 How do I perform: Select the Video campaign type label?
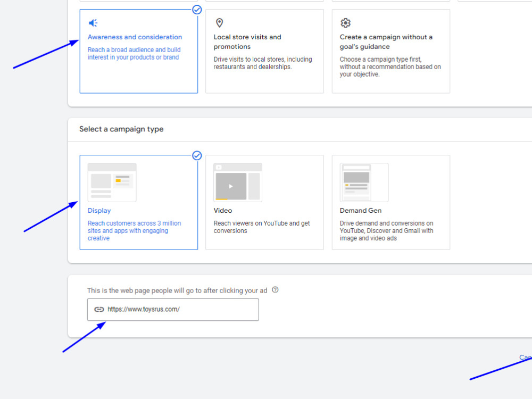[x=223, y=210]
